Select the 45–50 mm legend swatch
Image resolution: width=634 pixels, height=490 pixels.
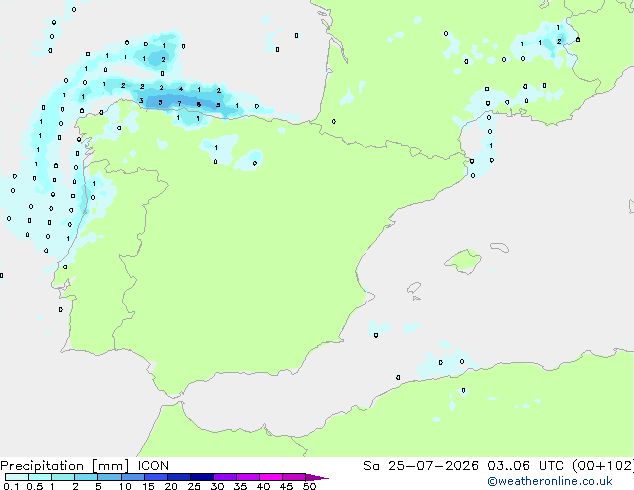(x=294, y=477)
